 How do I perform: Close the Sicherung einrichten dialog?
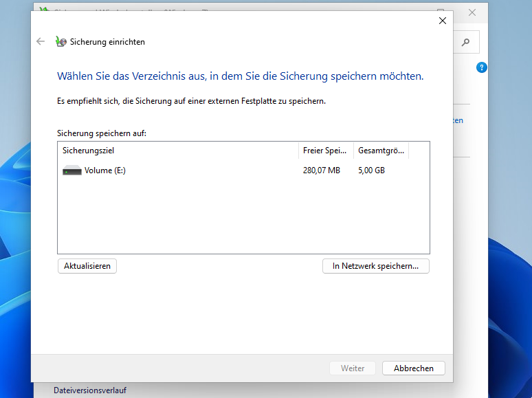[x=442, y=21]
